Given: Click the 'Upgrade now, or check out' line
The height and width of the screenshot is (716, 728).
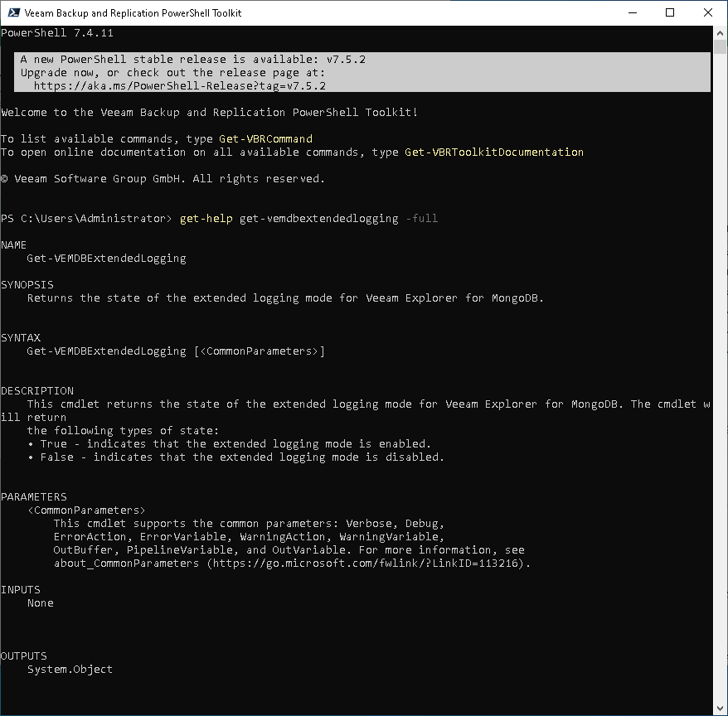Looking at the screenshot, I should (172, 73).
